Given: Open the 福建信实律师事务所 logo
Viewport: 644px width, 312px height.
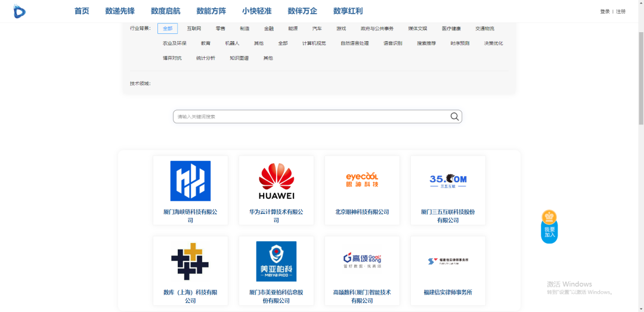Looking at the screenshot, I should pyautogui.click(x=448, y=261).
